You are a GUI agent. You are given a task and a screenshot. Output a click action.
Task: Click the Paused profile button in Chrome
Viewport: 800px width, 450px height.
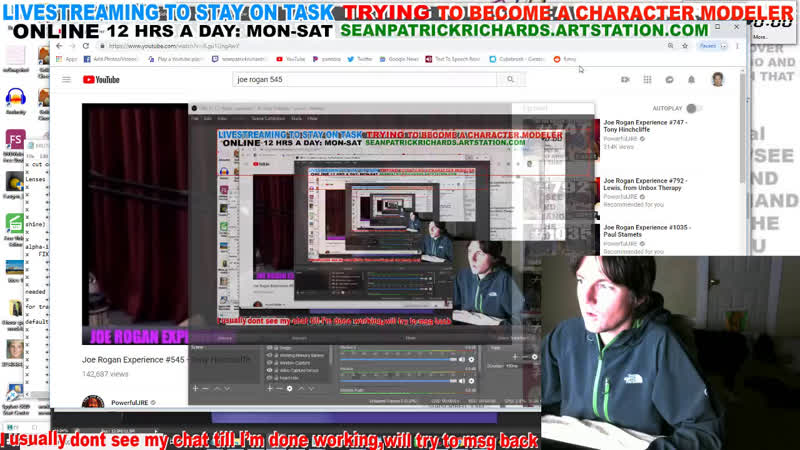coord(712,46)
